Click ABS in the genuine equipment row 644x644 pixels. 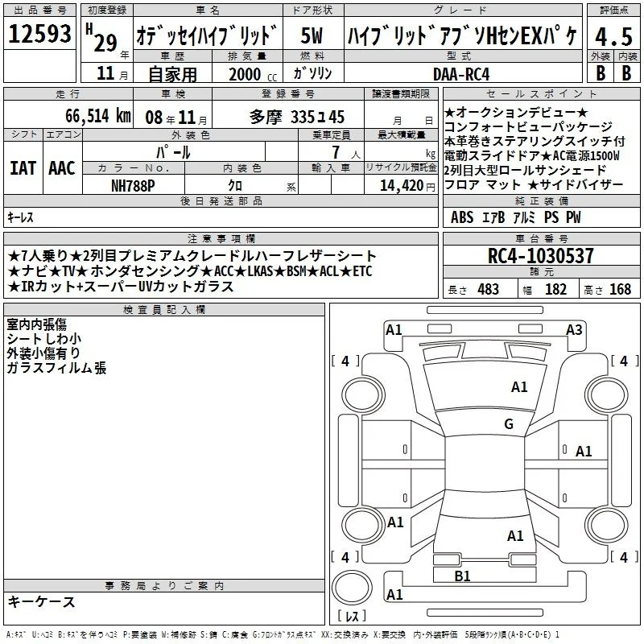pos(462,217)
